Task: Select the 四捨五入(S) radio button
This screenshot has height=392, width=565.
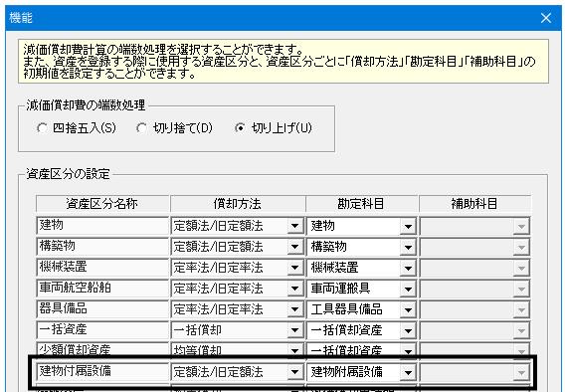Action: (x=42, y=128)
